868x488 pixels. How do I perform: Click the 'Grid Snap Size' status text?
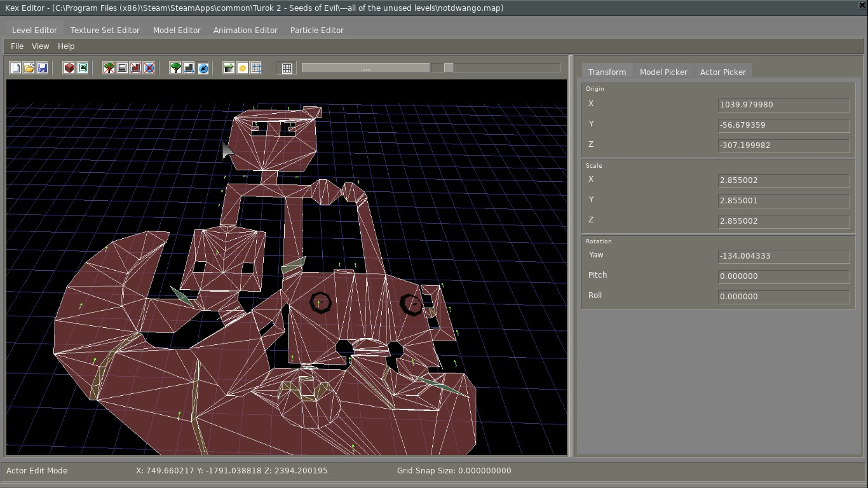click(454, 471)
